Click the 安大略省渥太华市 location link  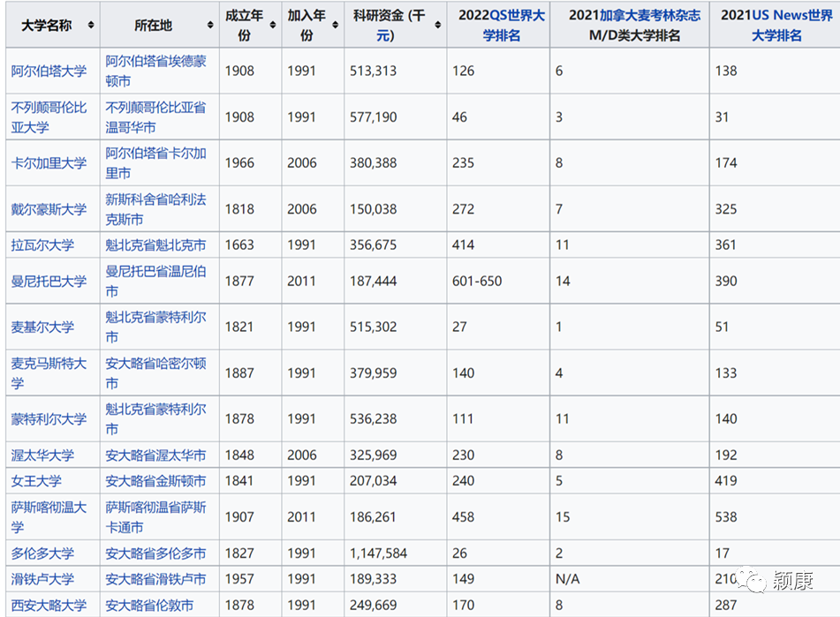[155, 455]
